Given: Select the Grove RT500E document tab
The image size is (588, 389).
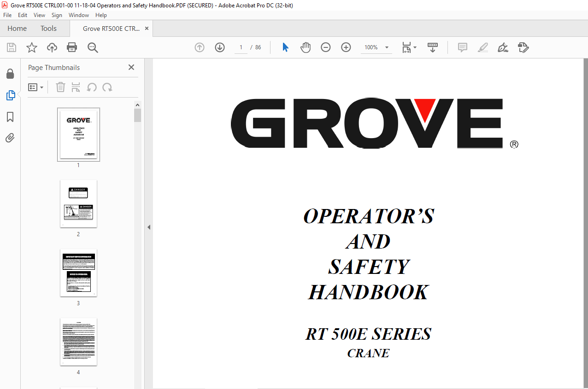Looking at the screenshot, I should (x=111, y=29).
